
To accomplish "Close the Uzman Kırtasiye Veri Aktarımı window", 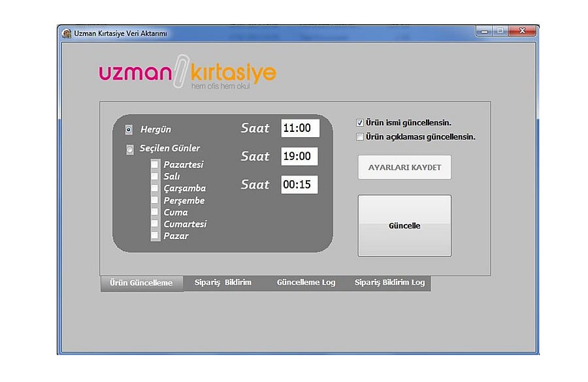I will 522,31.
